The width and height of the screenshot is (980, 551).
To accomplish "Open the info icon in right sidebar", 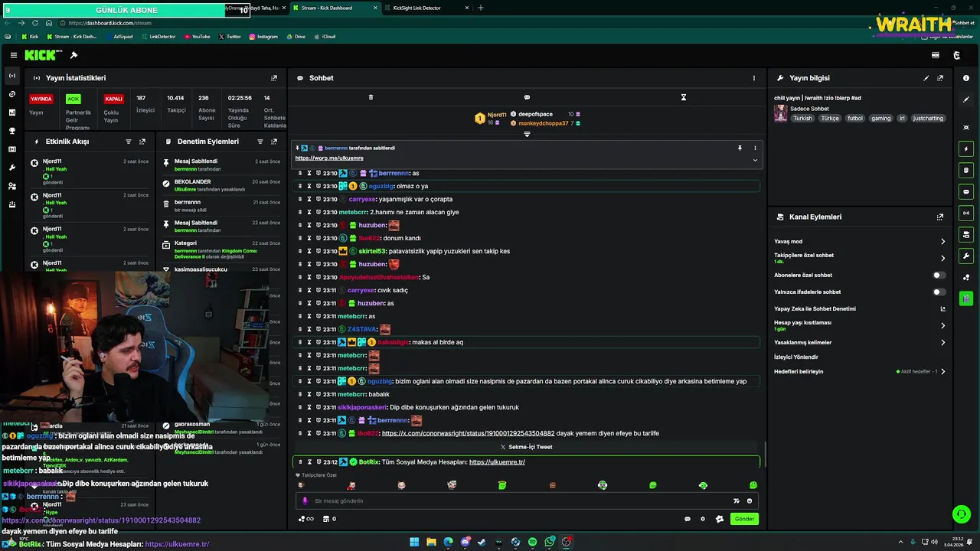I will pos(966,78).
